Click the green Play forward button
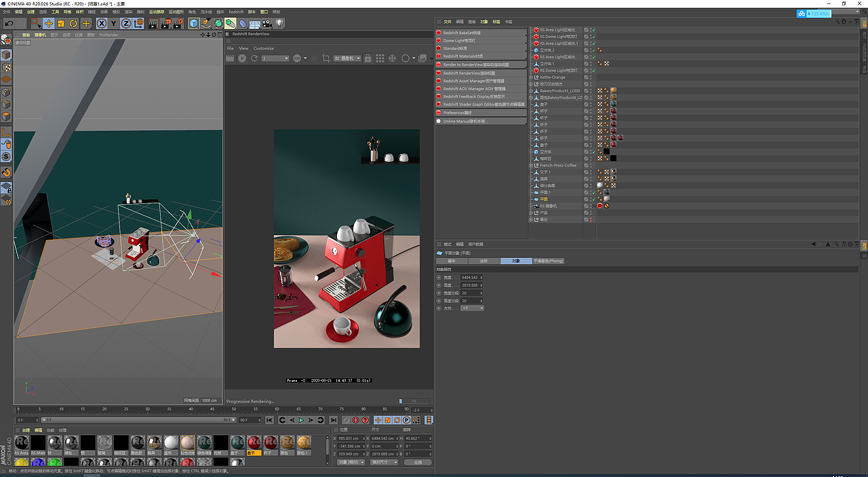Screen dimensions: 868x477 pyautogui.click(x=300, y=420)
